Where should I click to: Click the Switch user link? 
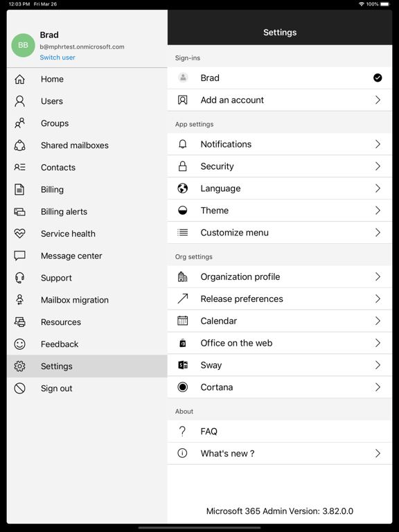57,57
